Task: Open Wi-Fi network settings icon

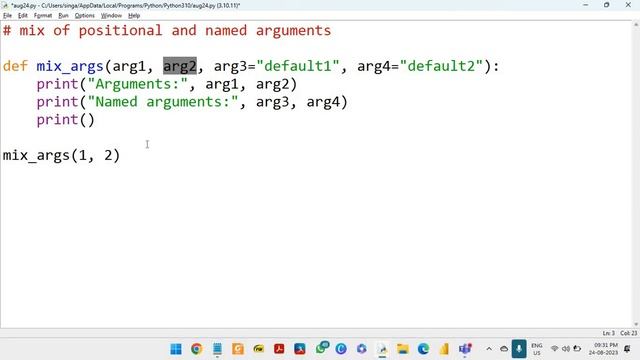Action: [x=554, y=349]
